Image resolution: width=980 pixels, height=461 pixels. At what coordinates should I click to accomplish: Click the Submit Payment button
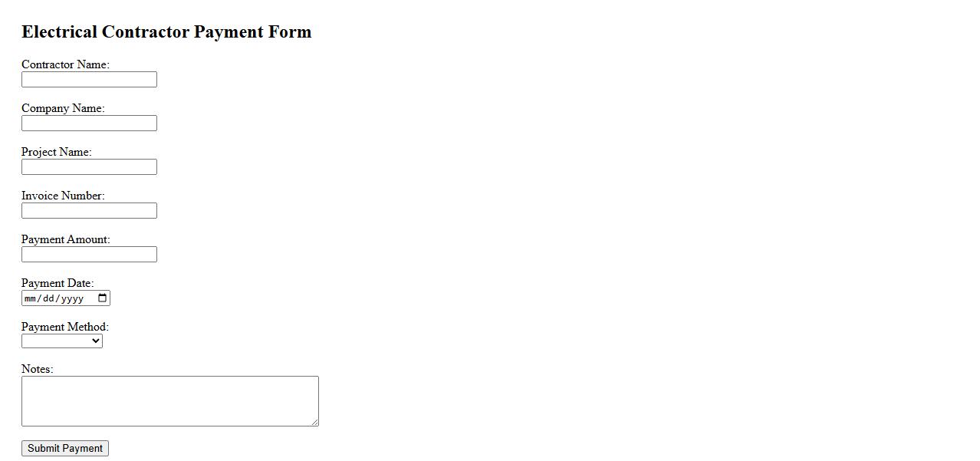point(65,449)
